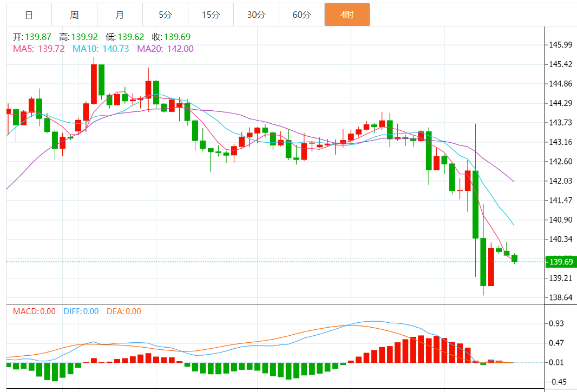Click the MA10: 140.73 label
577x392 pixels.
coord(101,49)
